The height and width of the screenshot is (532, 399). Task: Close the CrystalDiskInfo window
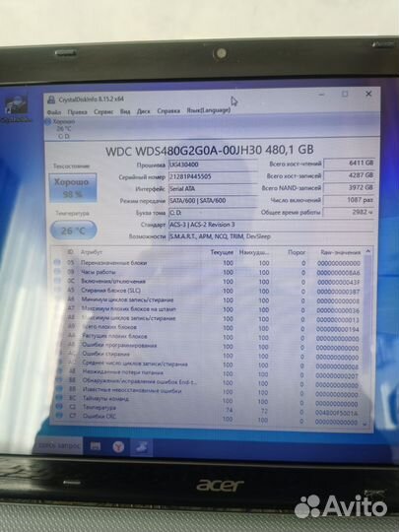click(368, 94)
